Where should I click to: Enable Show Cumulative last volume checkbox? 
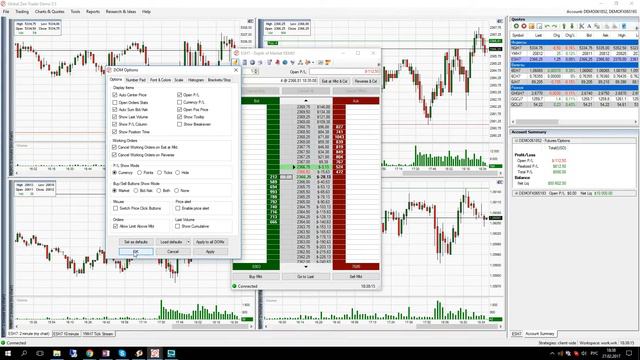point(178,226)
